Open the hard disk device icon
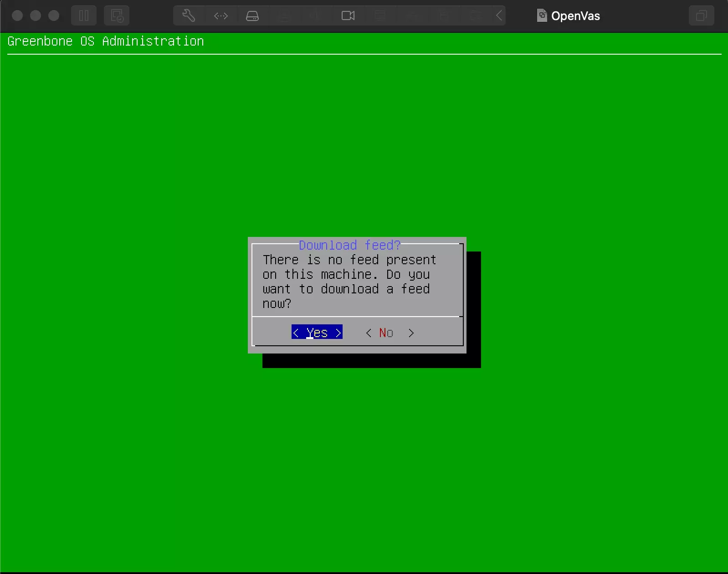 click(x=252, y=16)
